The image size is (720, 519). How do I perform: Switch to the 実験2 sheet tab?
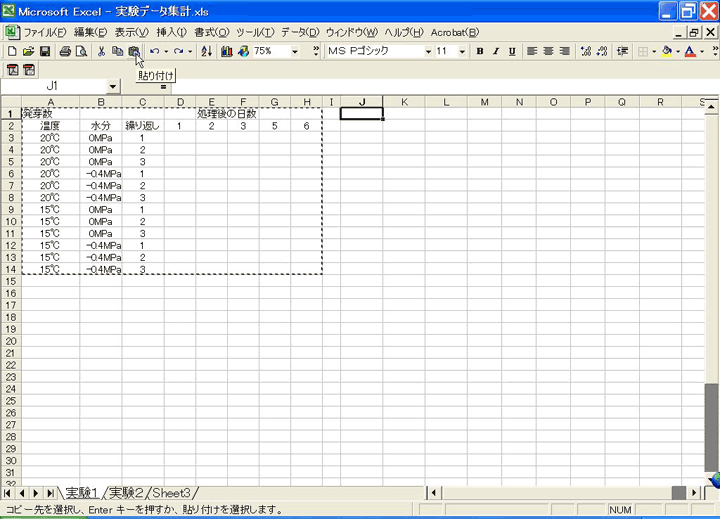click(125, 492)
